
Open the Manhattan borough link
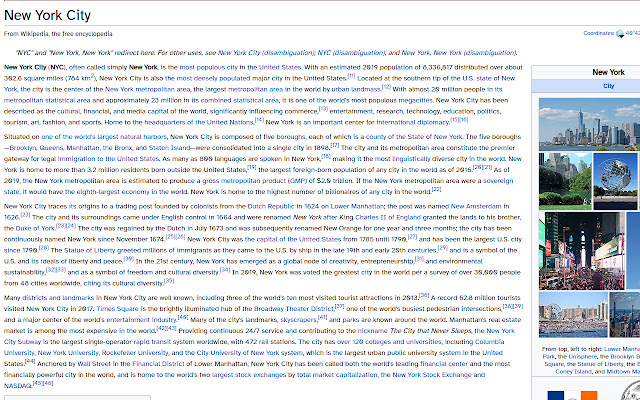[x=82, y=148]
